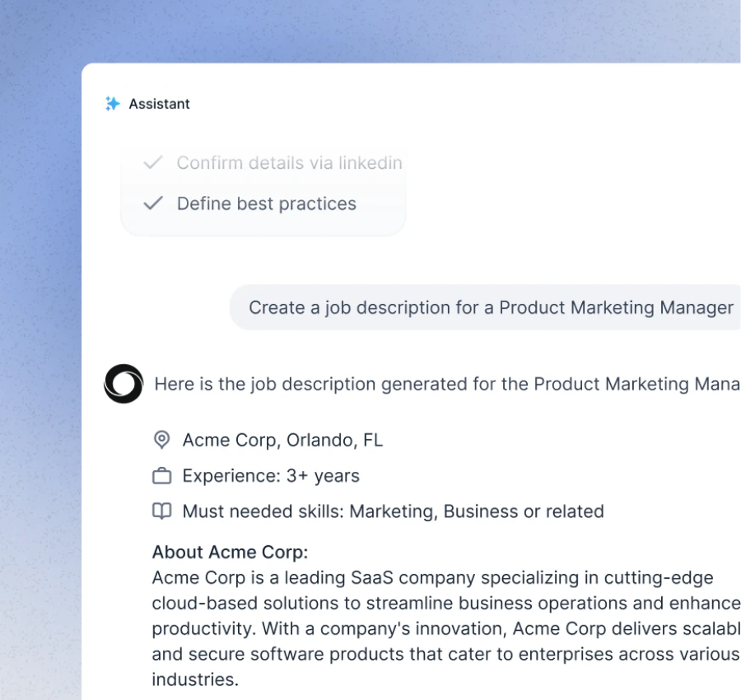Click the About Acme Corp heading
This screenshot has height=700, width=741.
(x=230, y=552)
